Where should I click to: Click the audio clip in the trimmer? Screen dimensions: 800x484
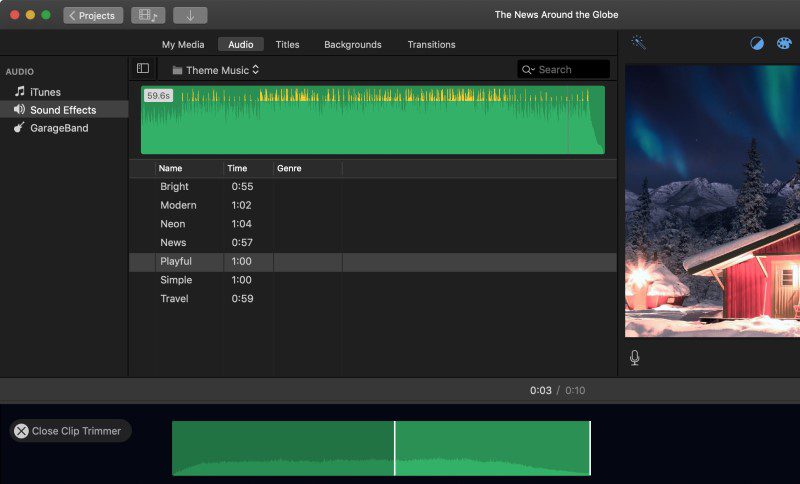(381, 448)
